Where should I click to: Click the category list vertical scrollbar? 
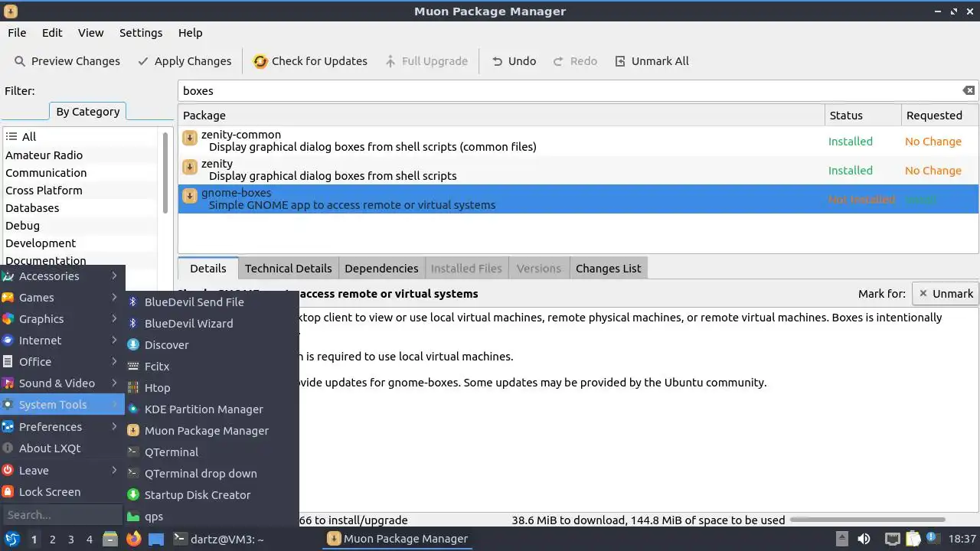pos(165,172)
